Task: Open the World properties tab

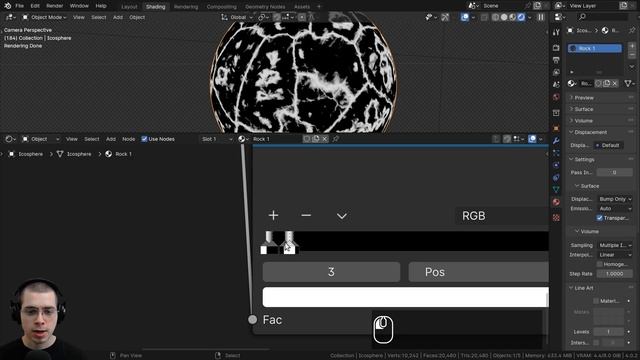Action: tap(556, 97)
